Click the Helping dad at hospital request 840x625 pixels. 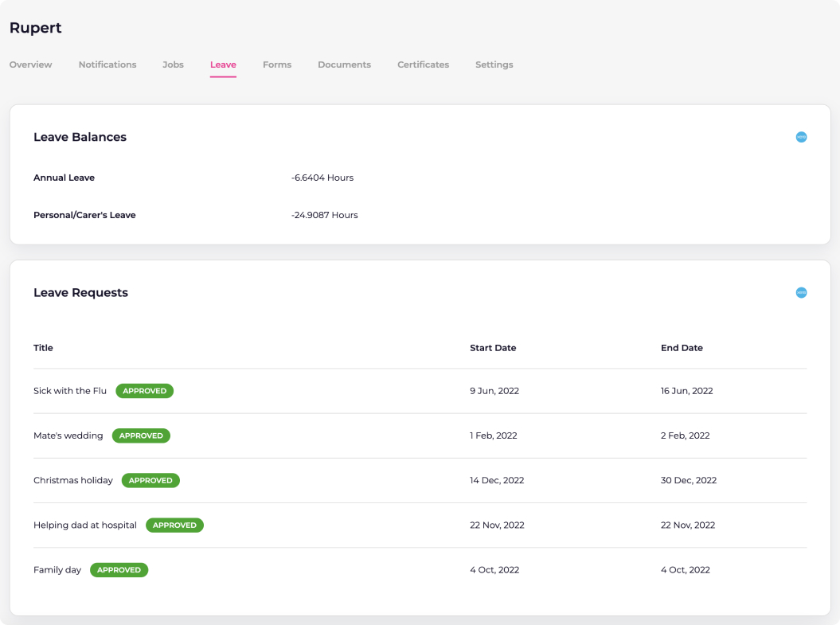click(85, 525)
